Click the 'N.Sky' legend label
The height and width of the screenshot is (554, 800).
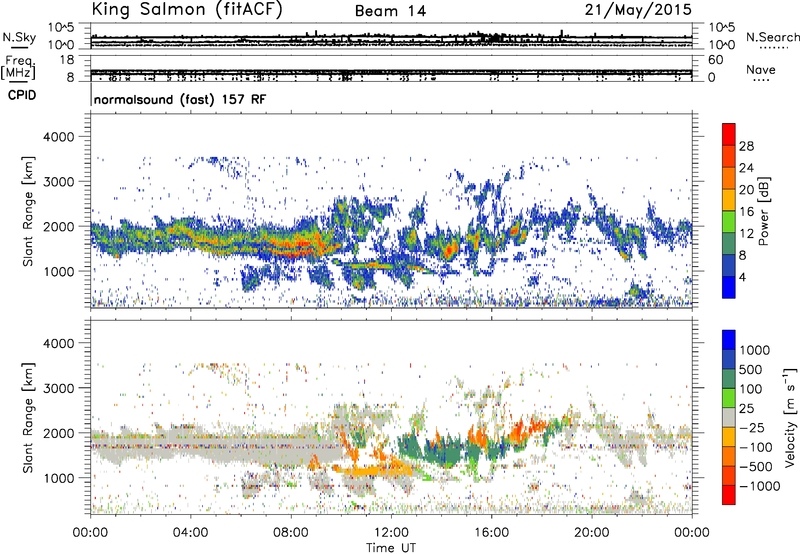[x=19, y=37]
